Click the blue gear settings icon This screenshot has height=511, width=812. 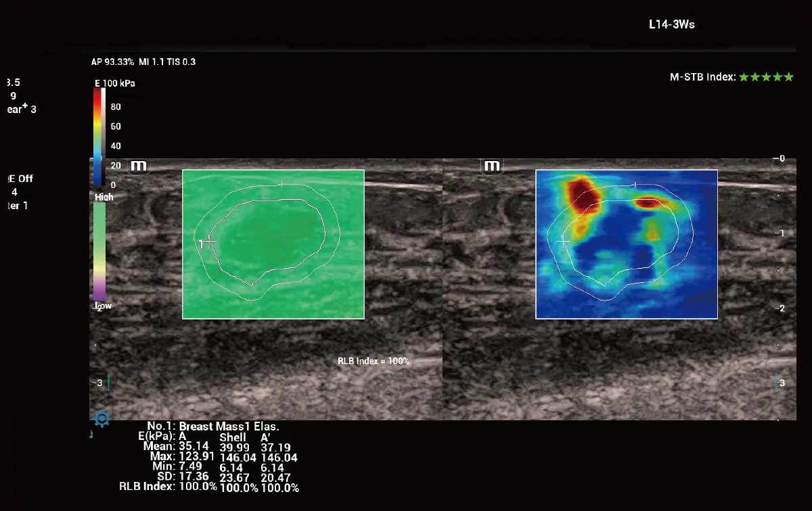(x=101, y=419)
